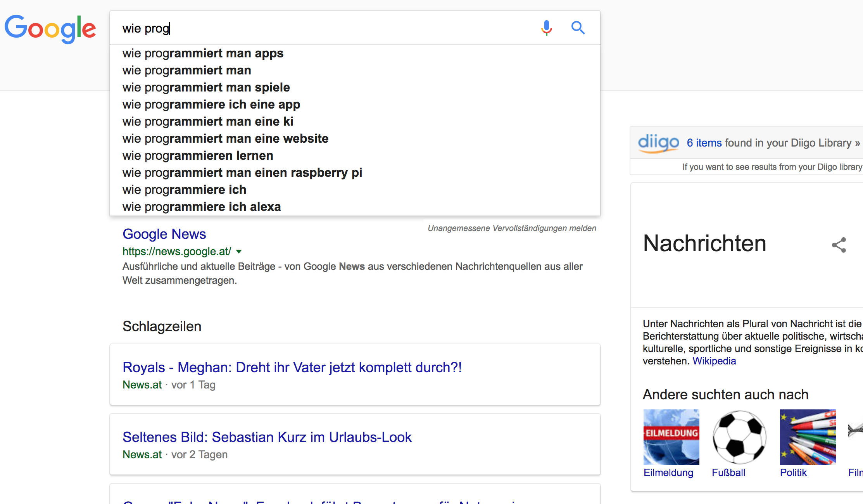Select suggestion 'wie programmieren lernen'
This screenshot has width=863, height=504.
tap(198, 155)
